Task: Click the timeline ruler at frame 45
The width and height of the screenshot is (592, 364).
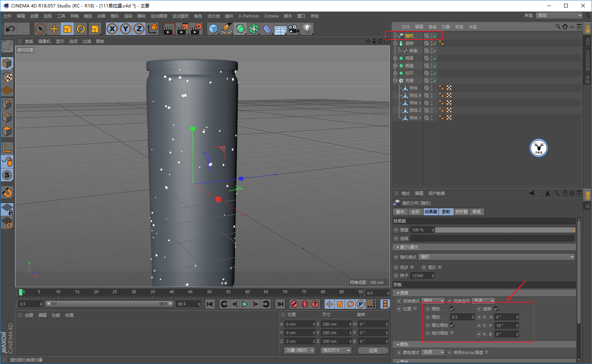Action: pyautogui.click(x=190, y=292)
